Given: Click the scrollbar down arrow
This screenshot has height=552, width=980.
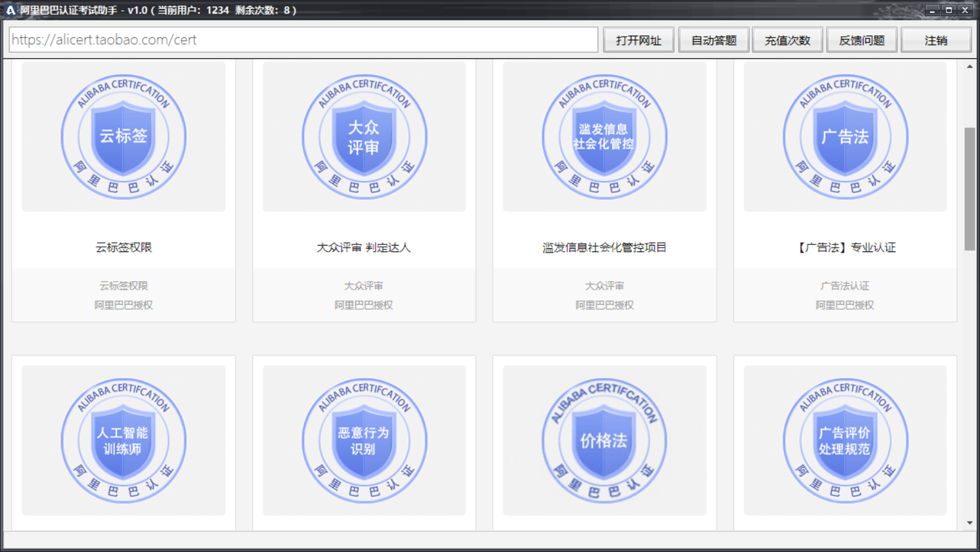Looking at the screenshot, I should click(970, 523).
